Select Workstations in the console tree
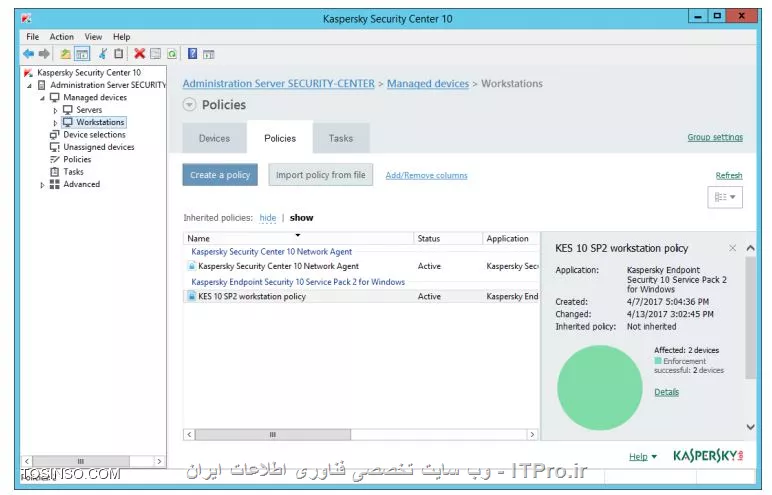Image resolution: width=772 pixels, height=495 pixels. point(100,122)
